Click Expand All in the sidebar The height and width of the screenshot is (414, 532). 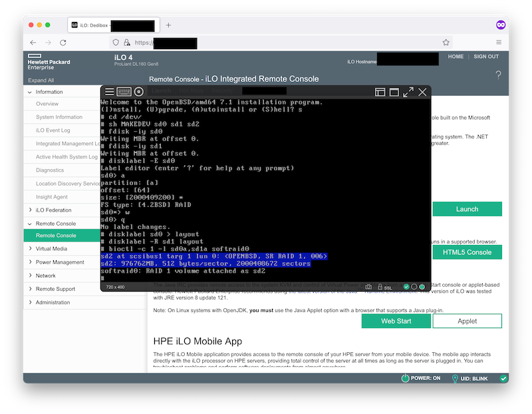41,80
